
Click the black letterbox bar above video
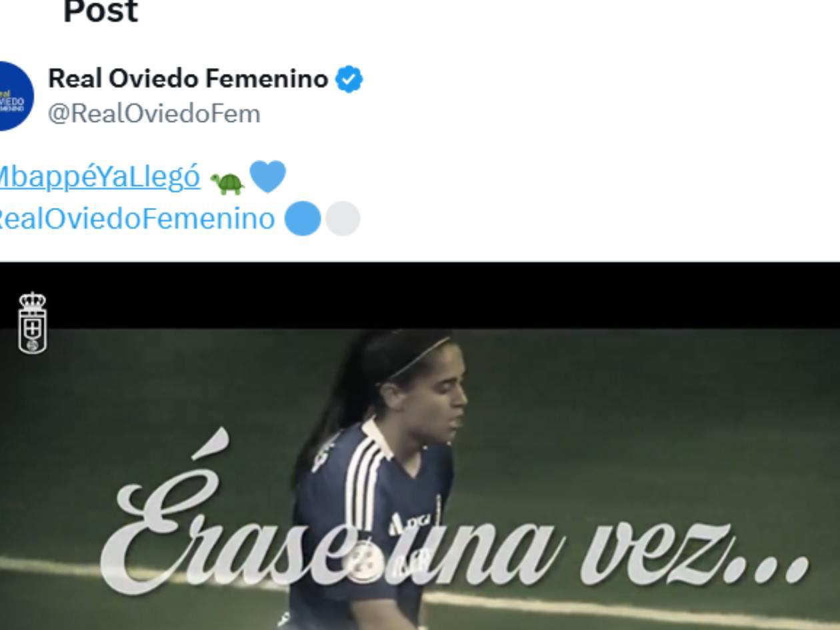[x=420, y=295]
